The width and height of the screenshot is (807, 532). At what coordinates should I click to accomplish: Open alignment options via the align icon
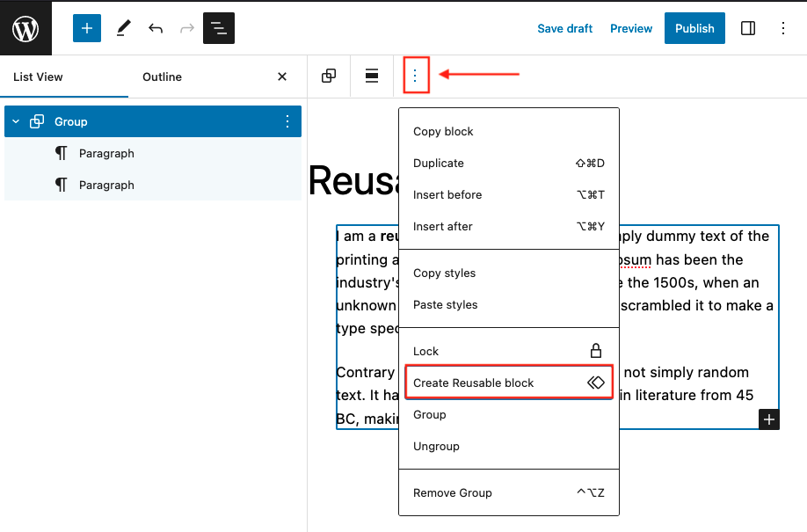(x=371, y=76)
